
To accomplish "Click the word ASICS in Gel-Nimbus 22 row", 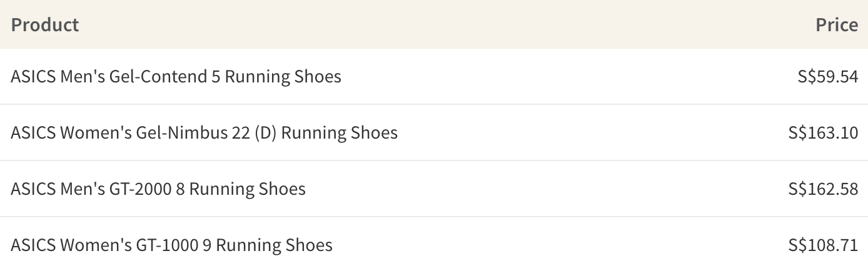I will (x=33, y=133).
